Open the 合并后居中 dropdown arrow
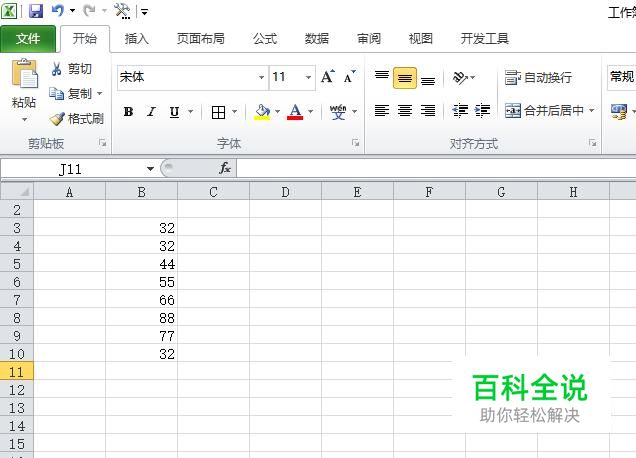The image size is (636, 458). coord(592,110)
